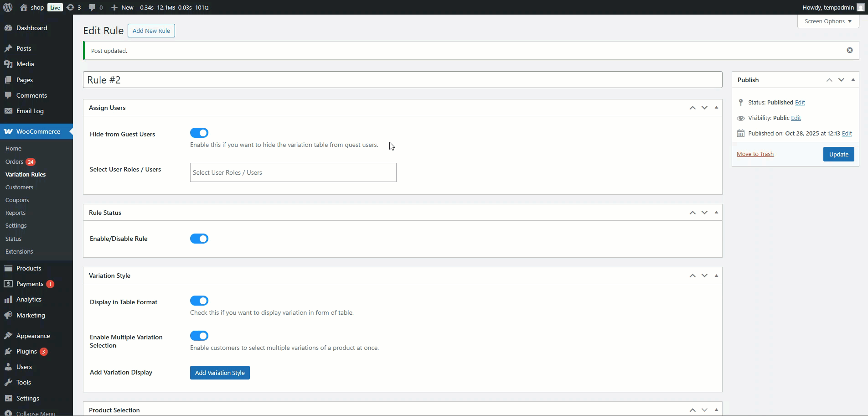This screenshot has height=416, width=868.
Task: Open the comments bubble icon in admin bar
Action: (95, 7)
